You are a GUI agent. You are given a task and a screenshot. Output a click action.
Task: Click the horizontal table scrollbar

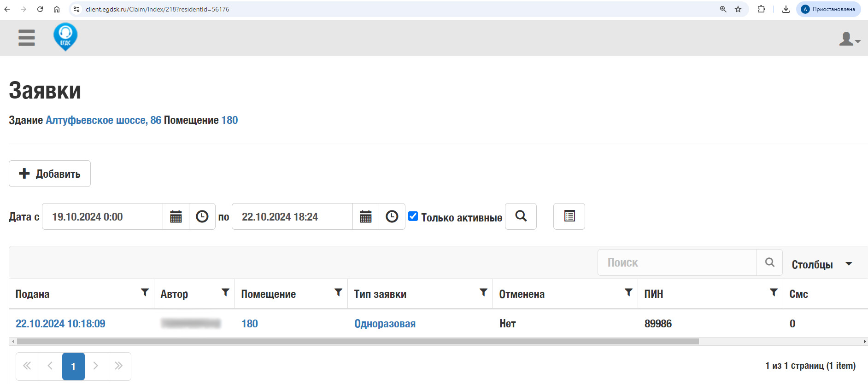[x=358, y=342]
